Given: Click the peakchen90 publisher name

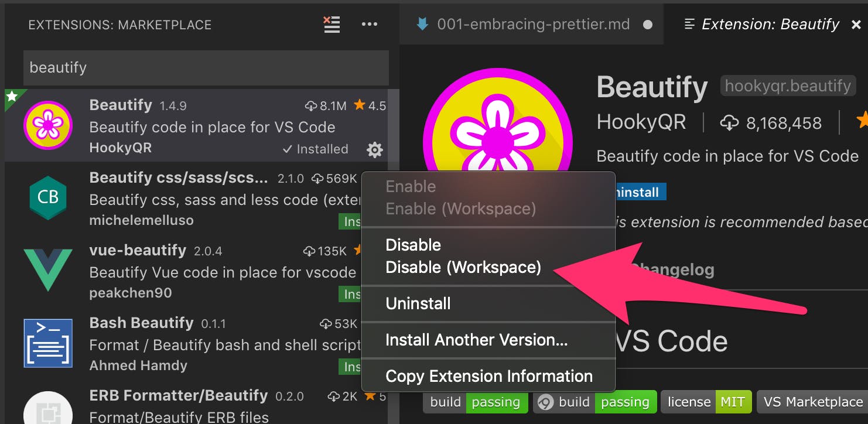Looking at the screenshot, I should pyautogui.click(x=131, y=293).
